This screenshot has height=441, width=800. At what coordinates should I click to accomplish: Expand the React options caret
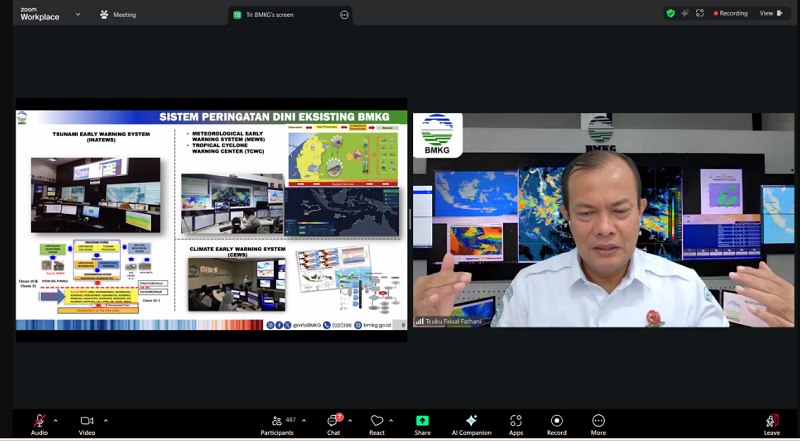(x=394, y=419)
